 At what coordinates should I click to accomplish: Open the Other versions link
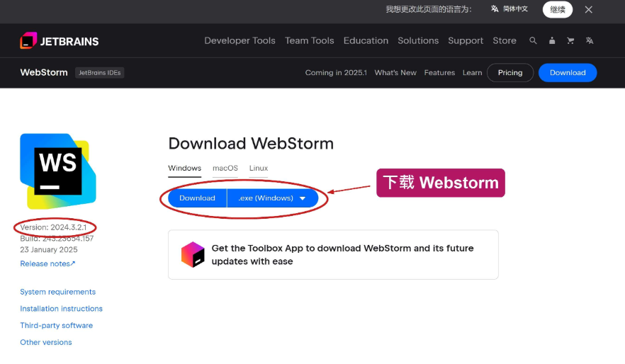46,342
